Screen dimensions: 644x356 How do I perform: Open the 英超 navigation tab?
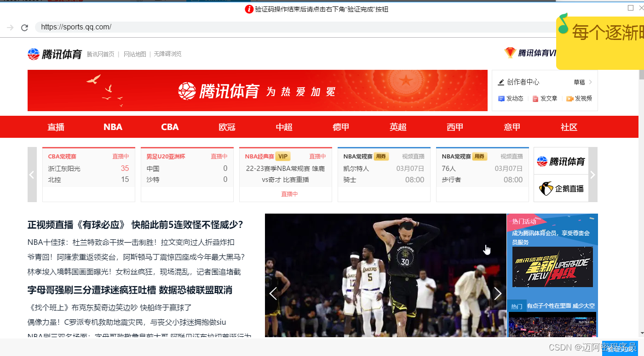tap(398, 127)
